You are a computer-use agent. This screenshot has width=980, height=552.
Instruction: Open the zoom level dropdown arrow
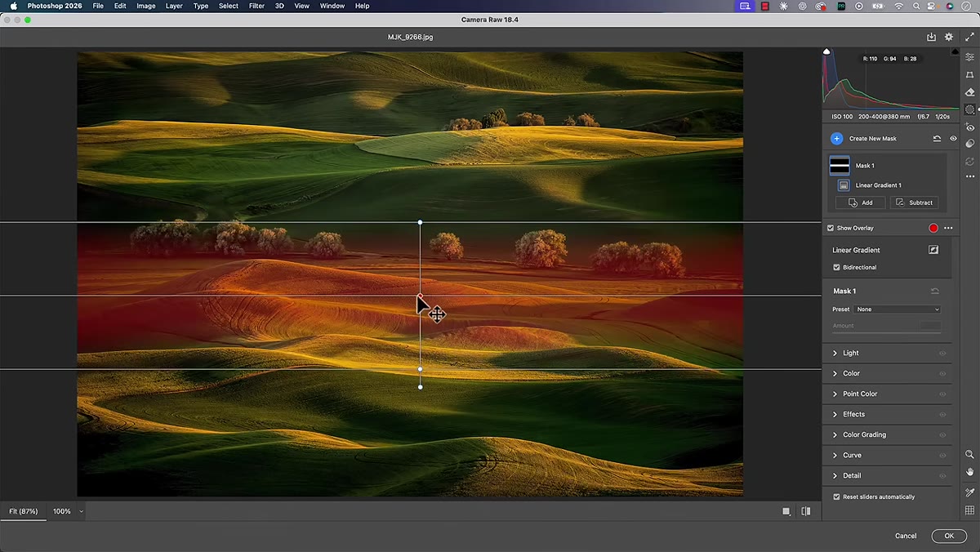[x=81, y=511]
